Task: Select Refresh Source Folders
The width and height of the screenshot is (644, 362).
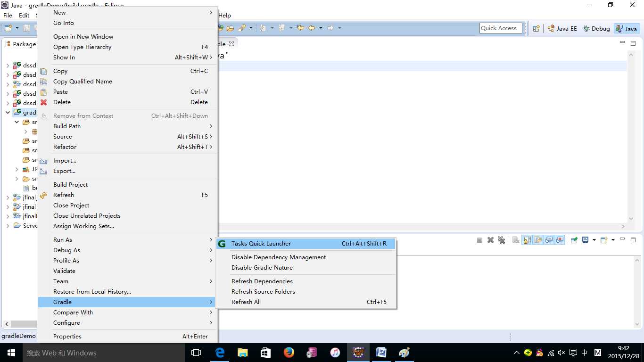Action: pyautogui.click(x=306, y=292)
